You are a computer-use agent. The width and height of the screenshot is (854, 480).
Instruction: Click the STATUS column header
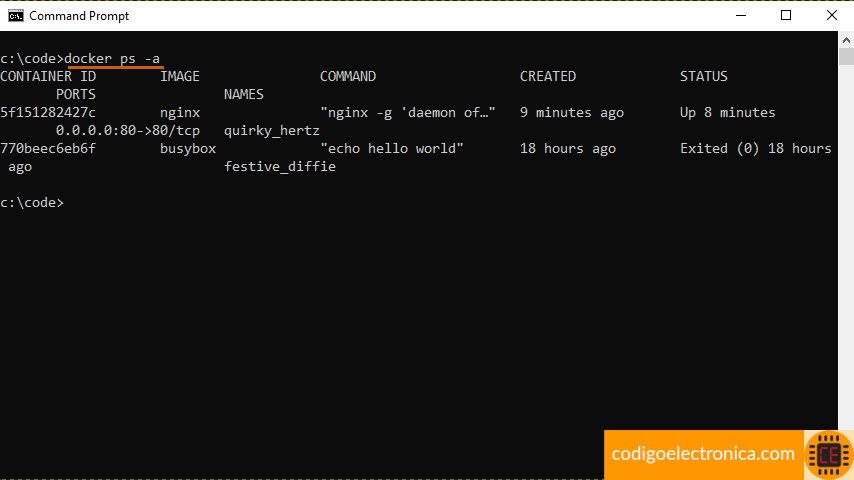point(703,77)
